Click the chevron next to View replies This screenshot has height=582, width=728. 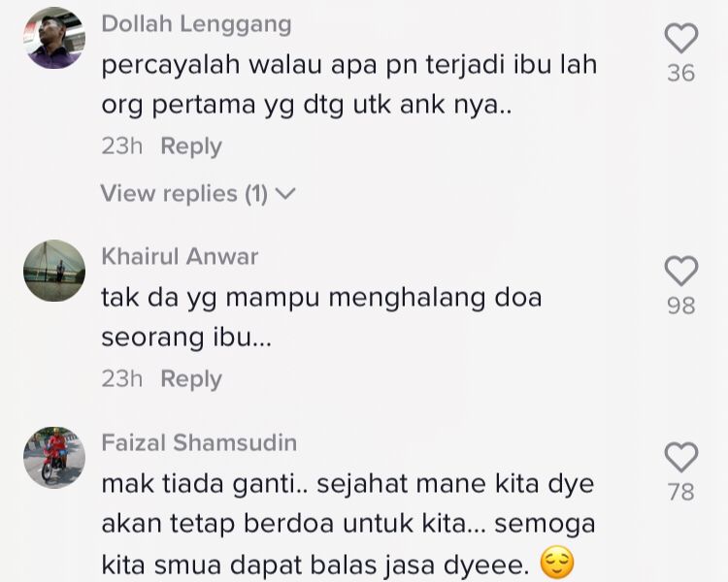(285, 193)
